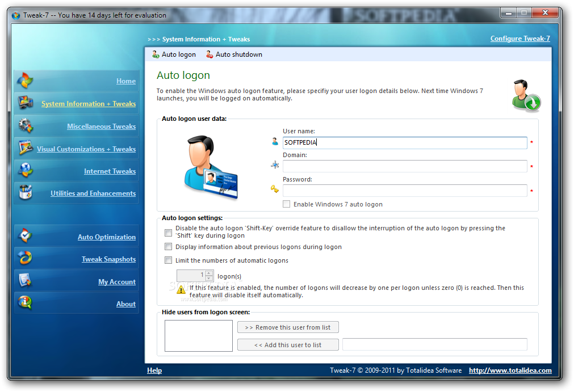The image size is (574, 392).
Task: Visit http://www.totalidea.com link
Action: (510, 370)
